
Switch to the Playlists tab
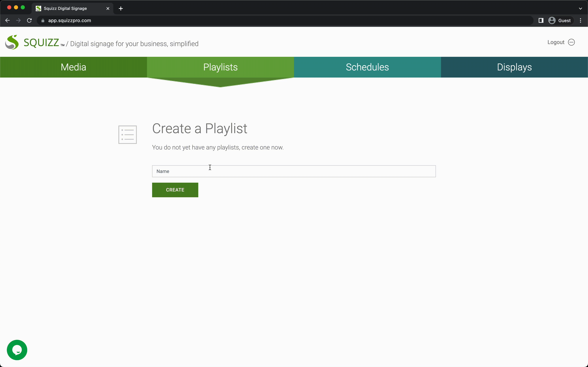pos(220,67)
